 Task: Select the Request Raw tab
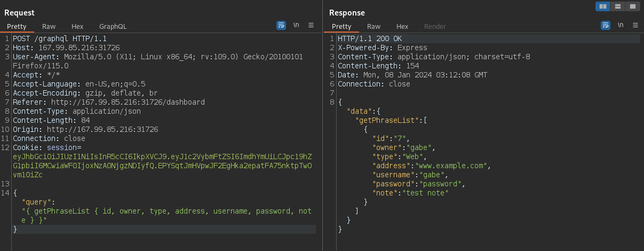[x=49, y=26]
